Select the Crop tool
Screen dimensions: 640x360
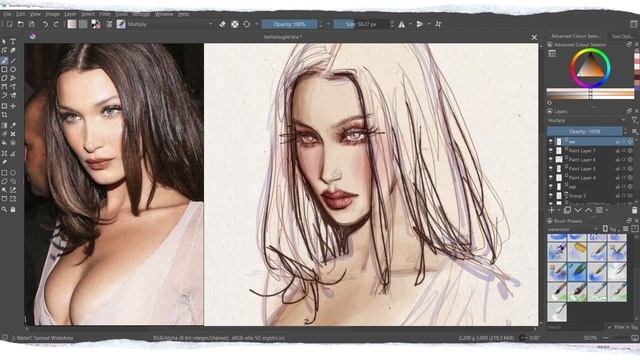tap(4, 115)
